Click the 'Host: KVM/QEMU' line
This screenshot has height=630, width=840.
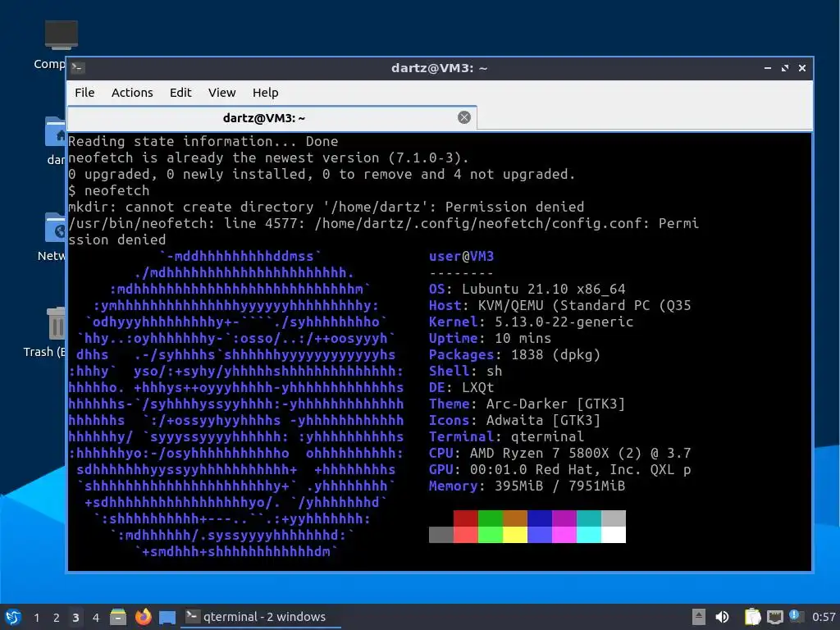coord(559,305)
